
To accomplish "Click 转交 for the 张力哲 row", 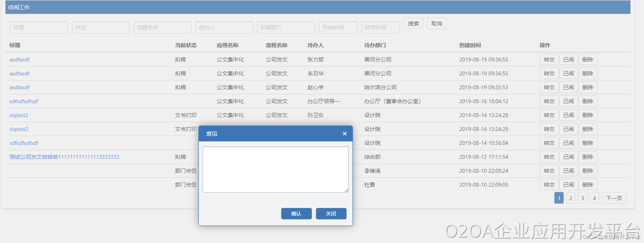I will pyautogui.click(x=549, y=60).
